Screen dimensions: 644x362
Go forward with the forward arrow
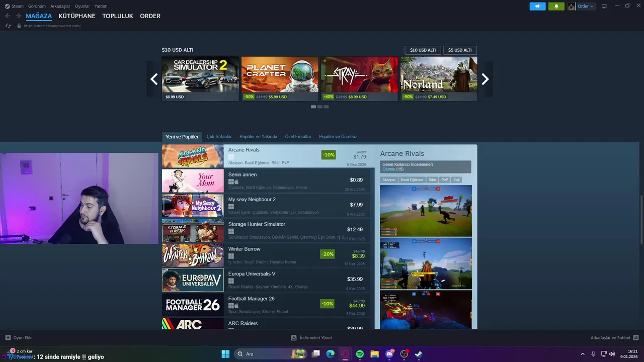18,16
